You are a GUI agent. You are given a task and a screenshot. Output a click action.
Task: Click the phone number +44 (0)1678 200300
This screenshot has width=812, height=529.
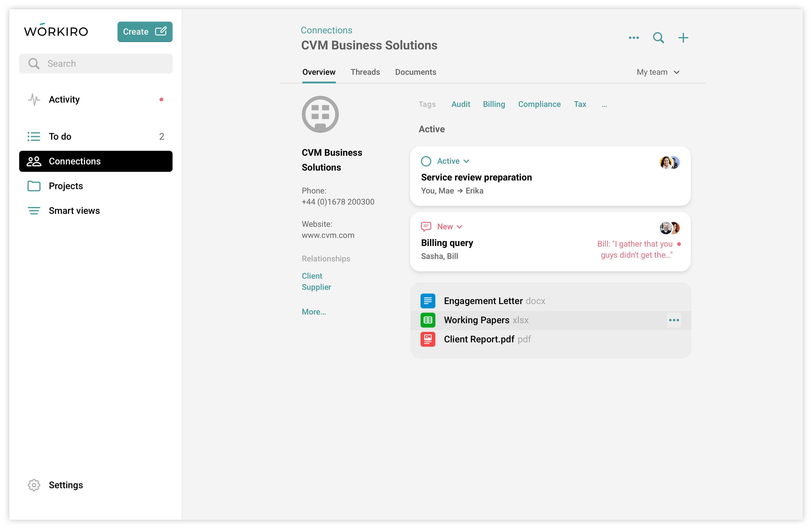point(338,202)
